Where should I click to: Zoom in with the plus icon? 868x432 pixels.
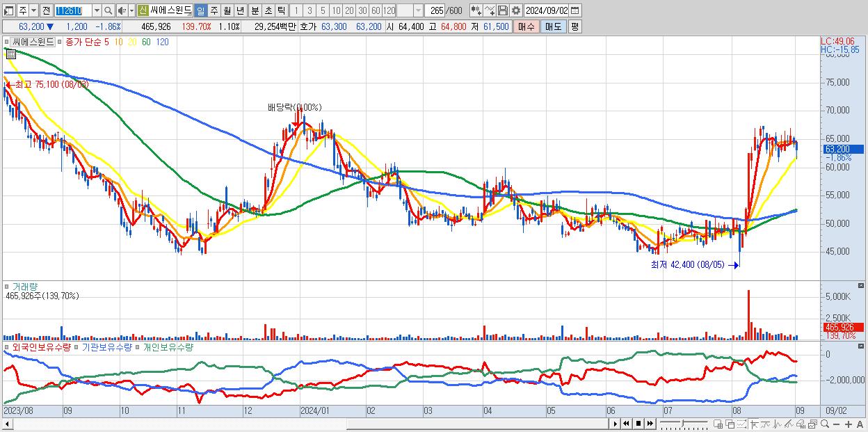pos(849,424)
